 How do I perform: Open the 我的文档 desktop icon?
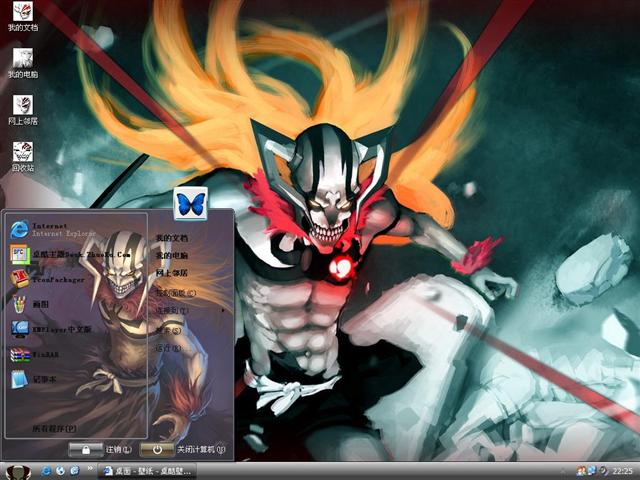pyautogui.click(x=23, y=16)
